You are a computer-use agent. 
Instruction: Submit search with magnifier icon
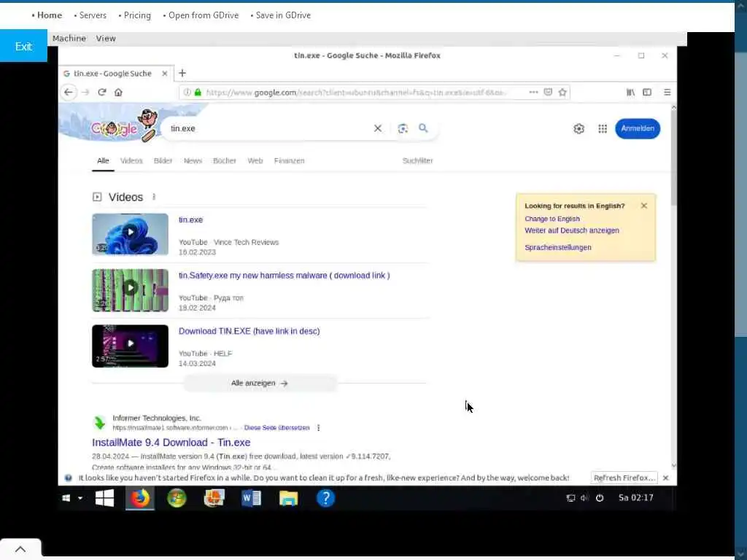(x=423, y=128)
